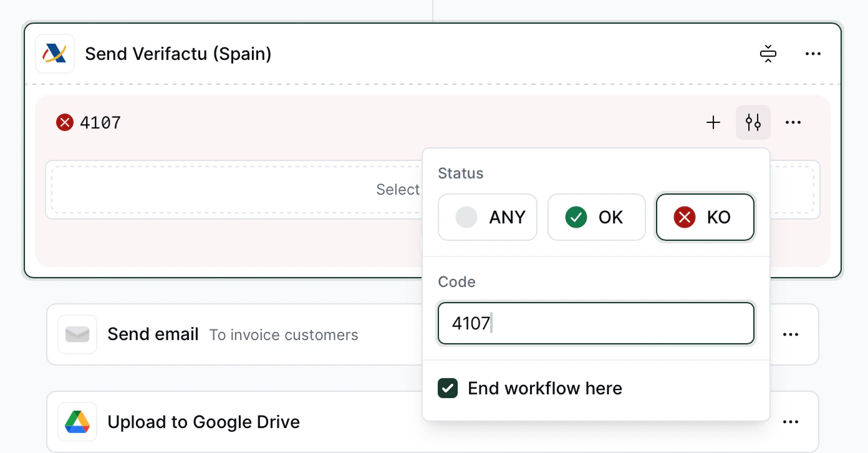The width and height of the screenshot is (868, 453).
Task: Click the collapse step icon on Send Verifactu
Action: coord(768,54)
